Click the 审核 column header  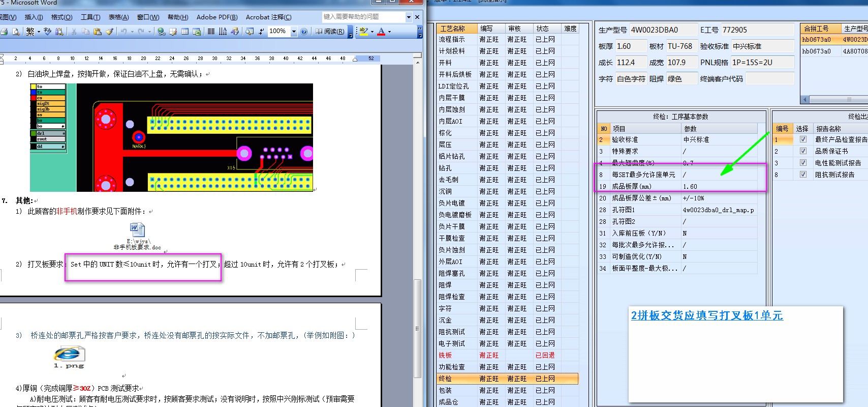click(519, 28)
